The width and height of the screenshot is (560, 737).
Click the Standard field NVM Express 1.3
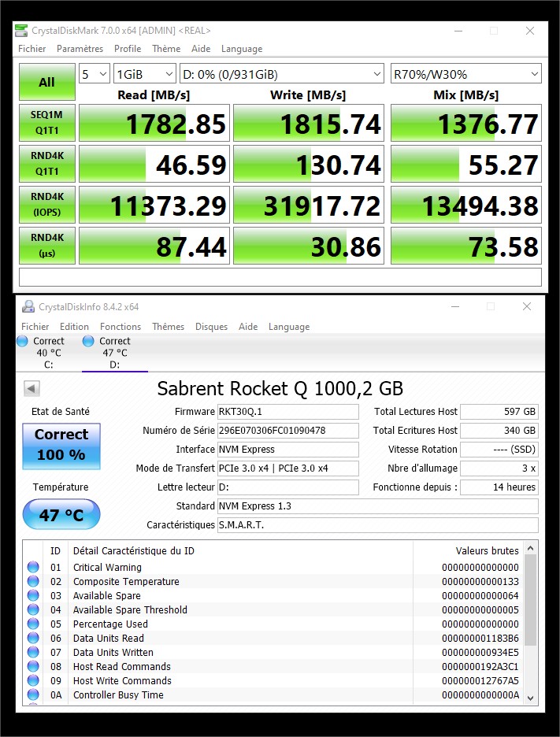click(x=377, y=506)
